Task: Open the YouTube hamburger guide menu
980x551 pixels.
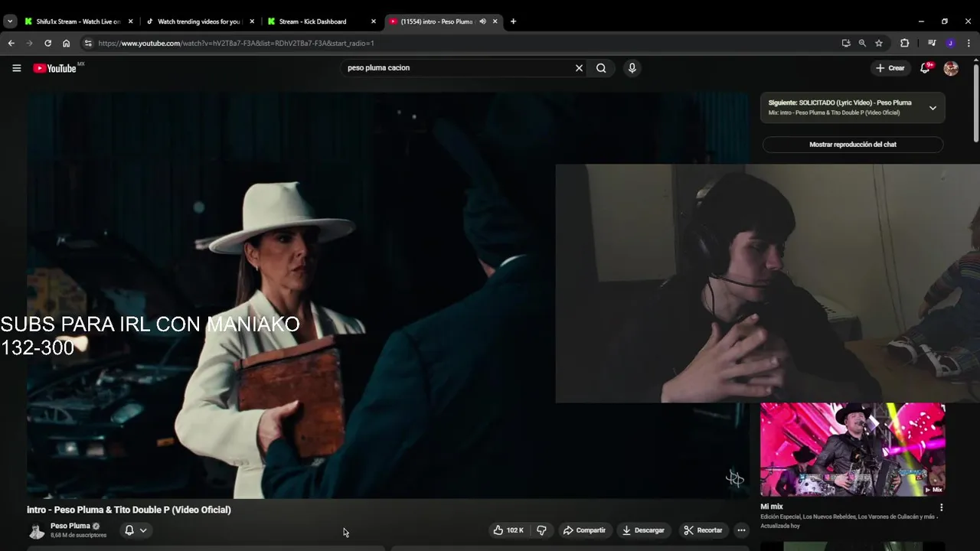Action: pos(16,68)
